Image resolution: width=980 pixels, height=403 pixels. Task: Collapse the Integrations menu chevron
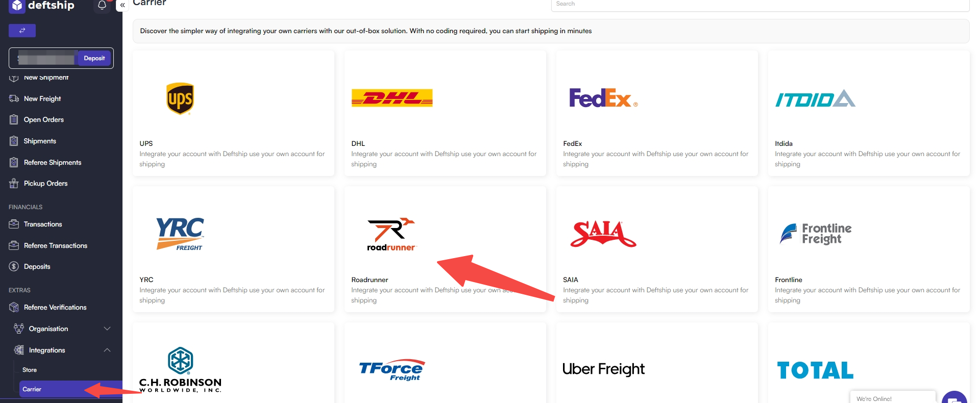coord(107,350)
